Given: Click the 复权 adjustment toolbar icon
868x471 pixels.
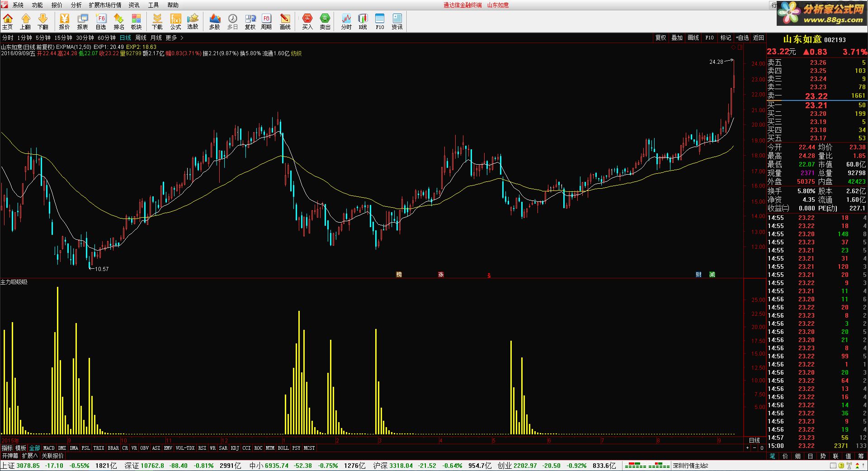Looking at the screenshot, I should [x=250, y=21].
